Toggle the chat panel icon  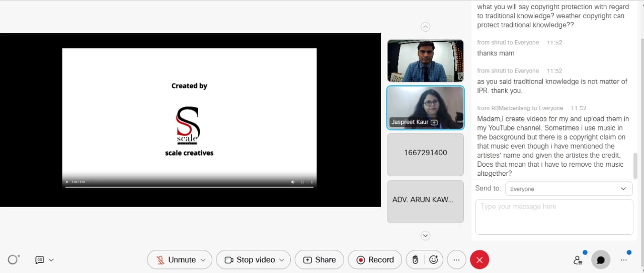coord(601,260)
